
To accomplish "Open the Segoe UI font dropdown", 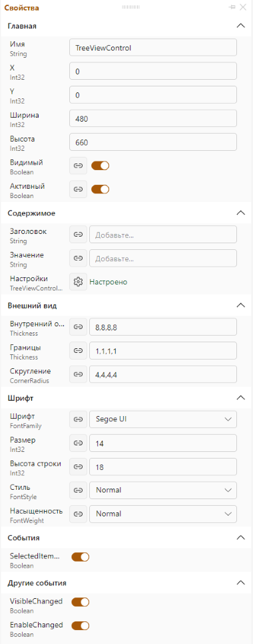I will tap(163, 419).
